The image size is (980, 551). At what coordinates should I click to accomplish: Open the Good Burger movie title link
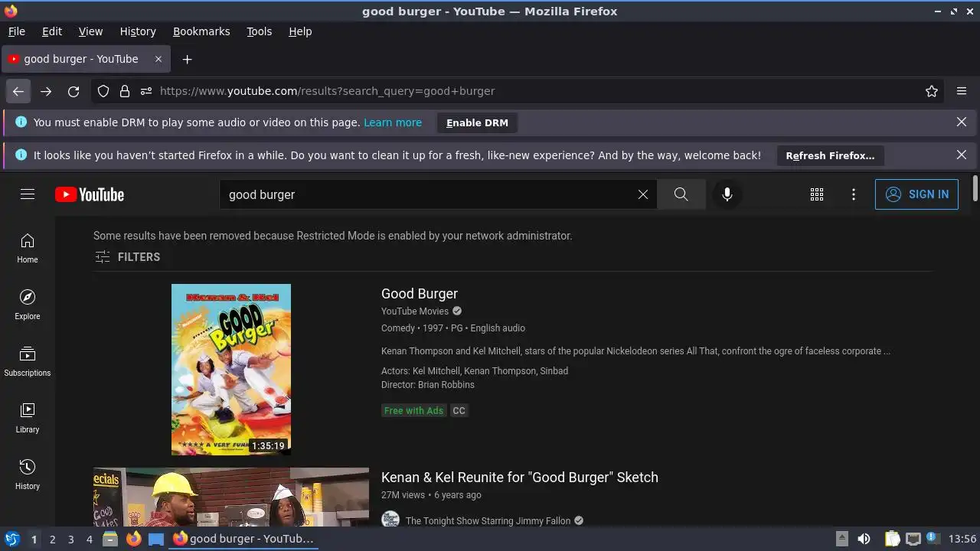pos(420,294)
